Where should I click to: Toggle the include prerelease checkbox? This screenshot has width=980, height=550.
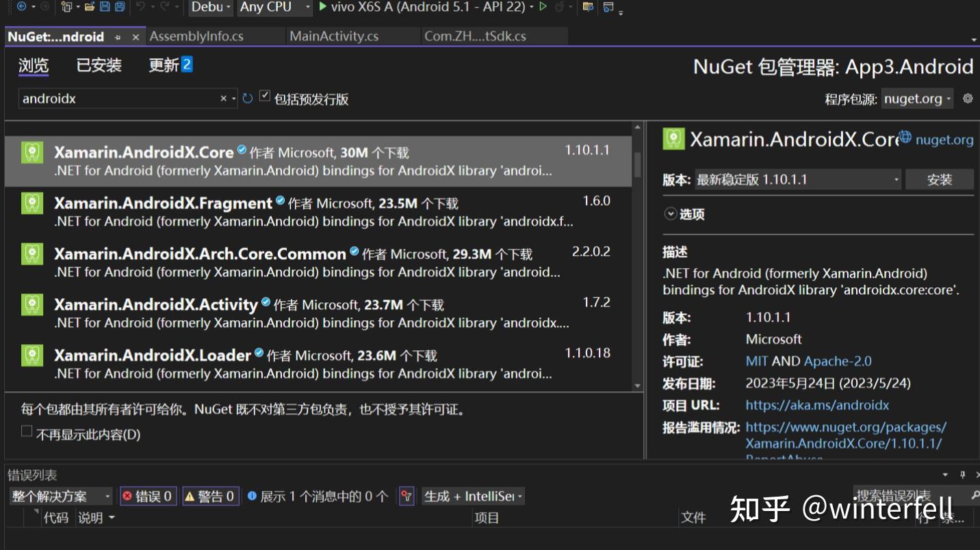coord(265,96)
